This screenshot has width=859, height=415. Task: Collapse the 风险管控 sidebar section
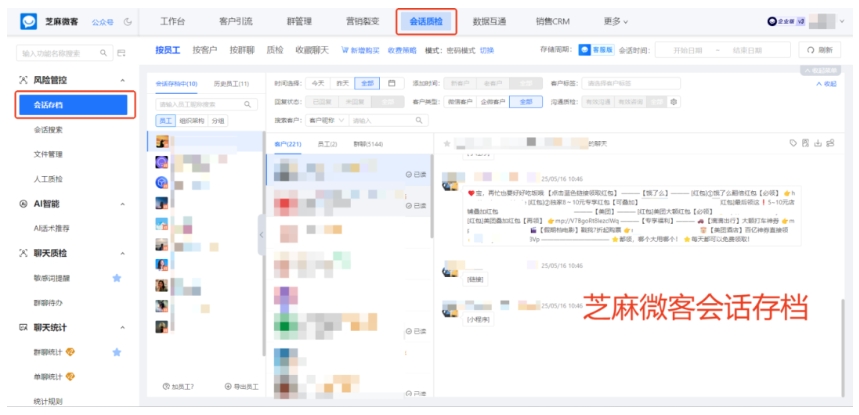click(122, 79)
